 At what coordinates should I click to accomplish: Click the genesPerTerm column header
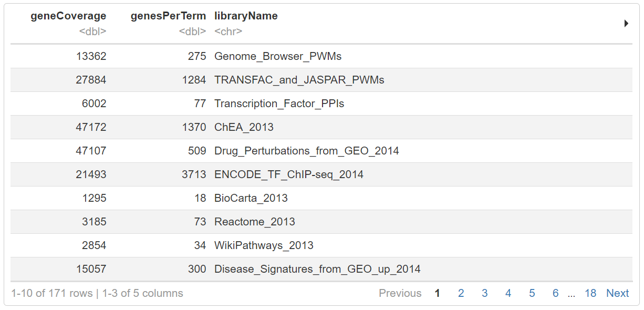coord(168,16)
